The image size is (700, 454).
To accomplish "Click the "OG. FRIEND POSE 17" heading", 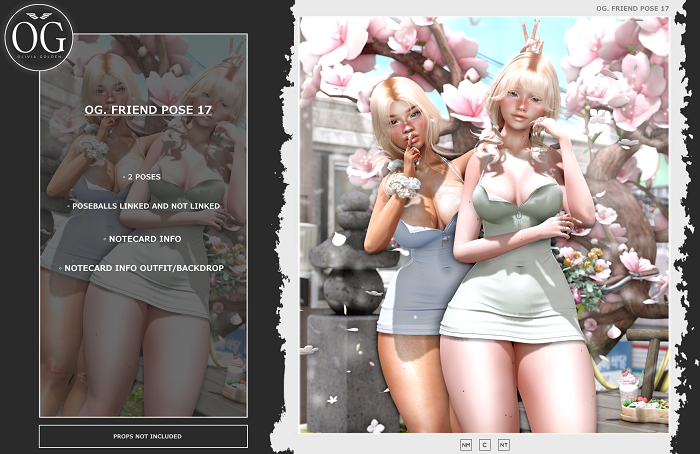I will (148, 110).
